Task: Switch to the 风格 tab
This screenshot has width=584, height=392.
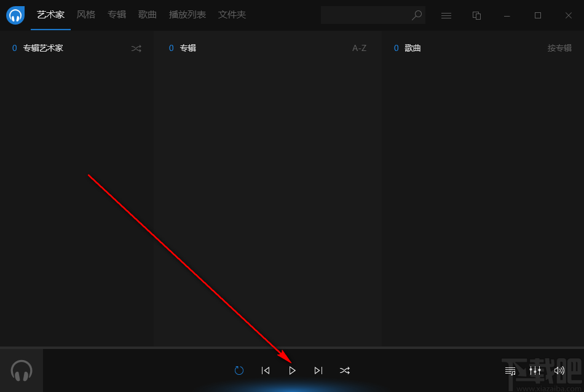Action: (x=86, y=15)
